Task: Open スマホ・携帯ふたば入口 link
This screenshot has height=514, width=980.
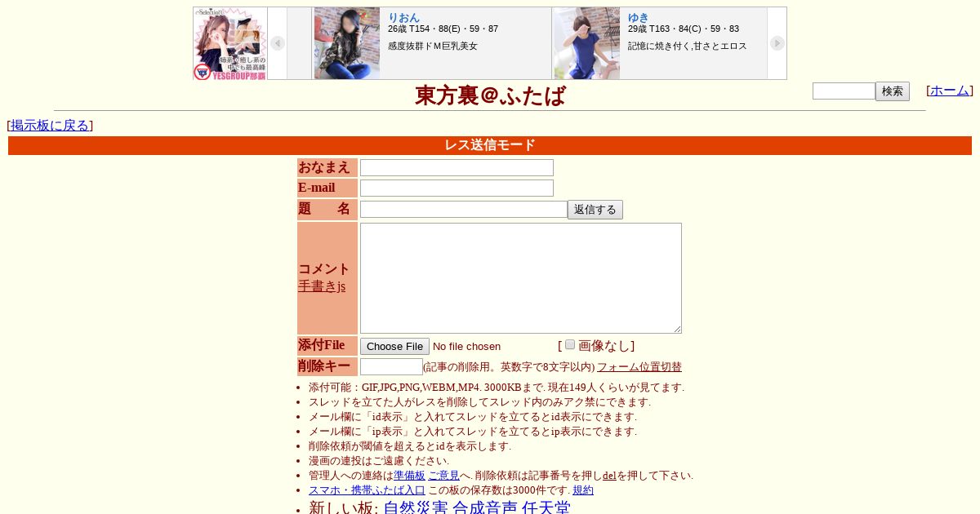Action: click(x=367, y=490)
